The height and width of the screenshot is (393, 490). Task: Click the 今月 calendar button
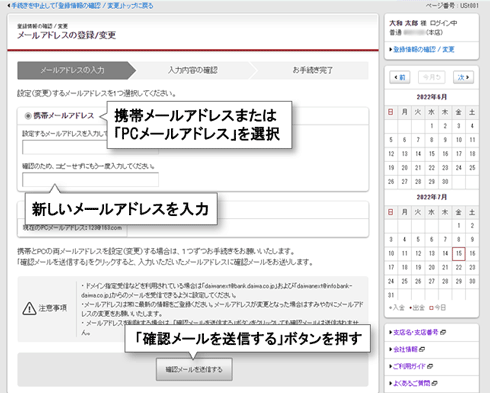[x=432, y=77]
